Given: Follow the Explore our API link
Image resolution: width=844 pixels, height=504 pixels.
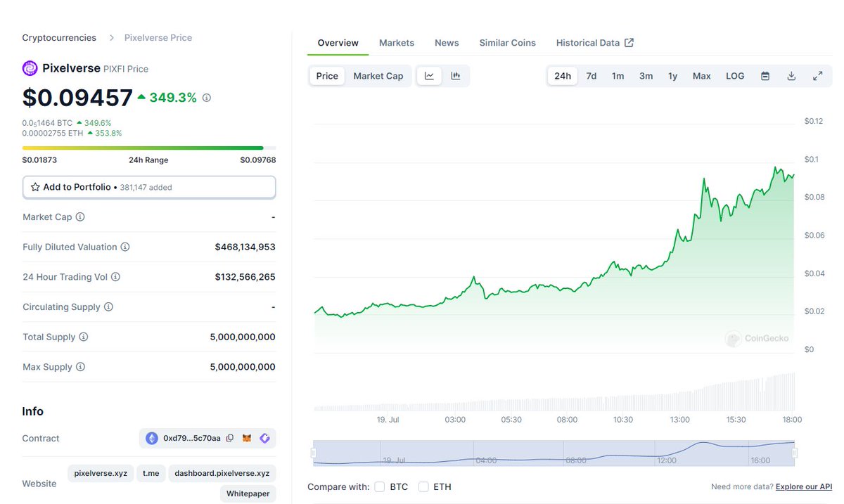Looking at the screenshot, I should click(804, 486).
